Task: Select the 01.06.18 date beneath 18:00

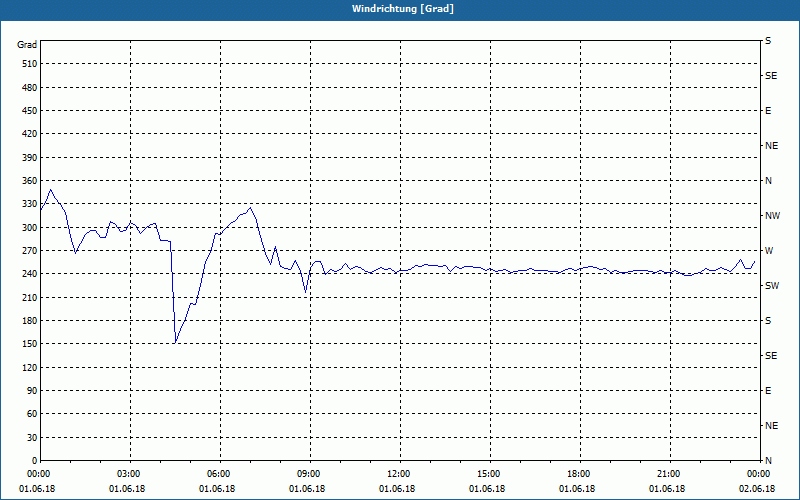Action: pyautogui.click(x=577, y=489)
